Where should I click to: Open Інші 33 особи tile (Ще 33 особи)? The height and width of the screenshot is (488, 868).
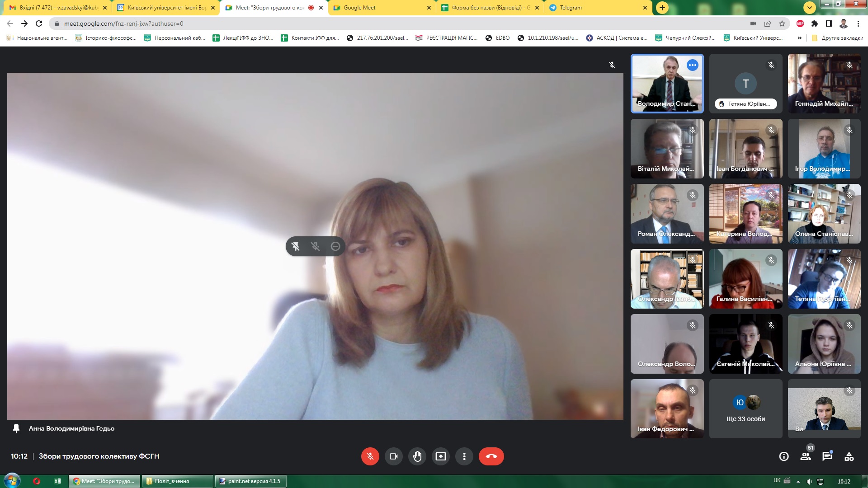745,409
